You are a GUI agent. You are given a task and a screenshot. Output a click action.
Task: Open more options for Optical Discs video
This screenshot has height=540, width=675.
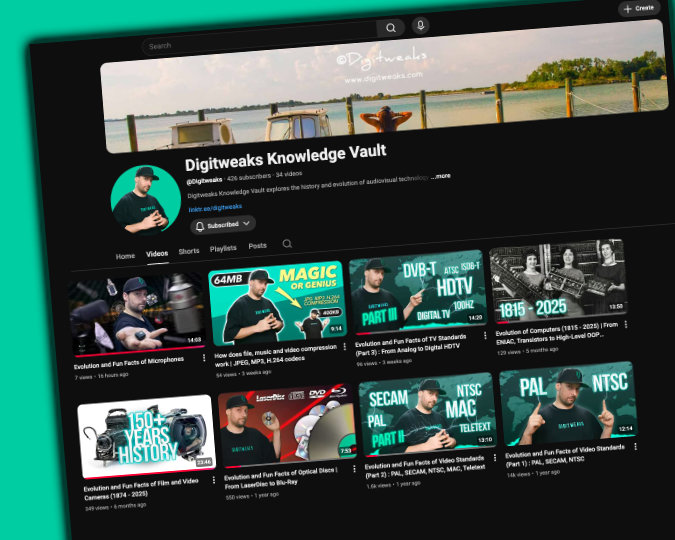pos(354,469)
